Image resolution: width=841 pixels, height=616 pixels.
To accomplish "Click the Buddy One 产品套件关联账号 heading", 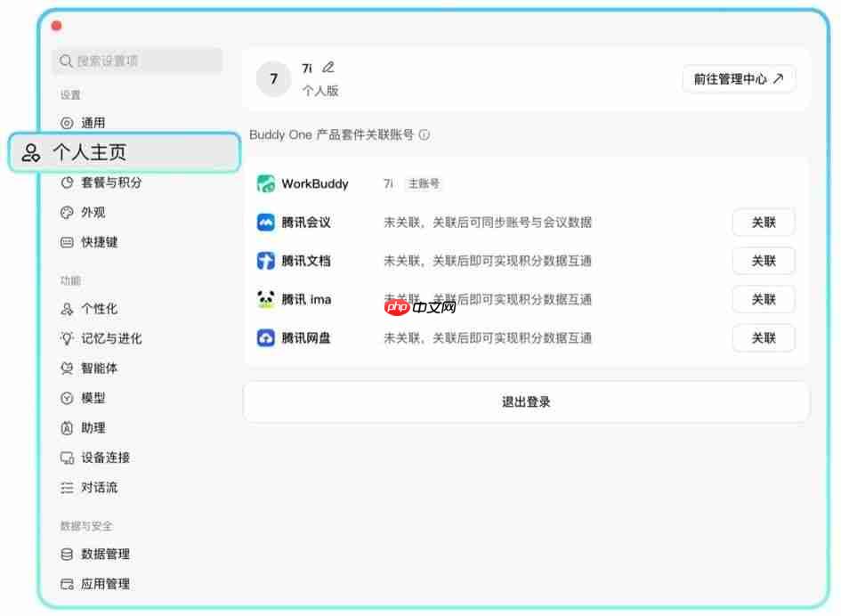I will (x=331, y=134).
